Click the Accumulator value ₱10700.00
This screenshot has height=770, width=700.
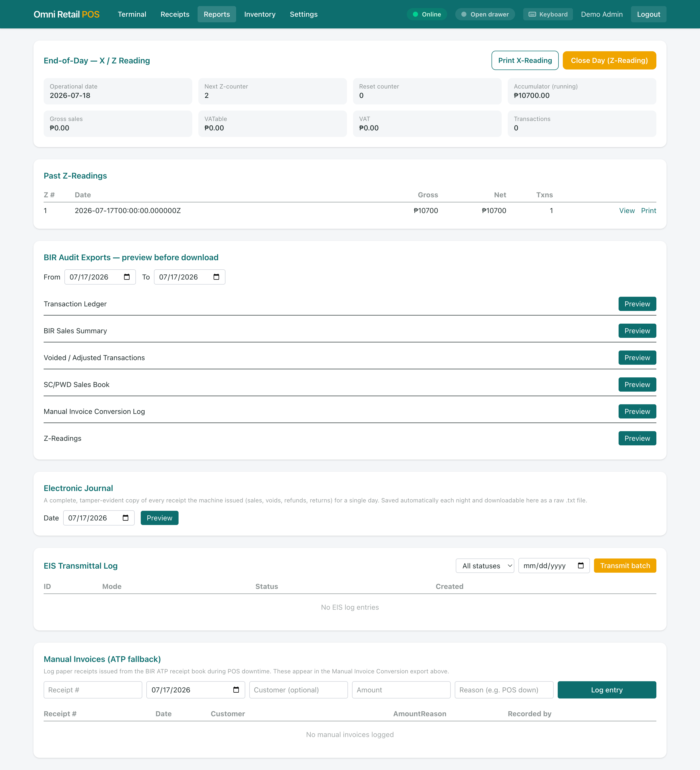[531, 95]
